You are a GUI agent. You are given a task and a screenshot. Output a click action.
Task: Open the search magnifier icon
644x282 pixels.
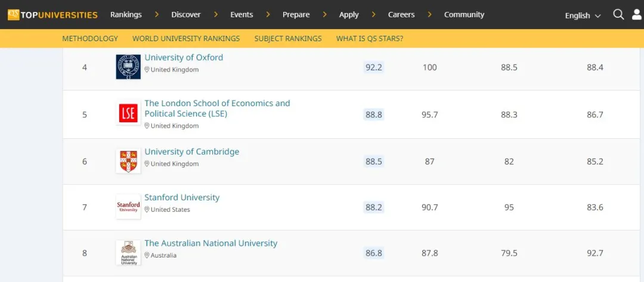618,15
